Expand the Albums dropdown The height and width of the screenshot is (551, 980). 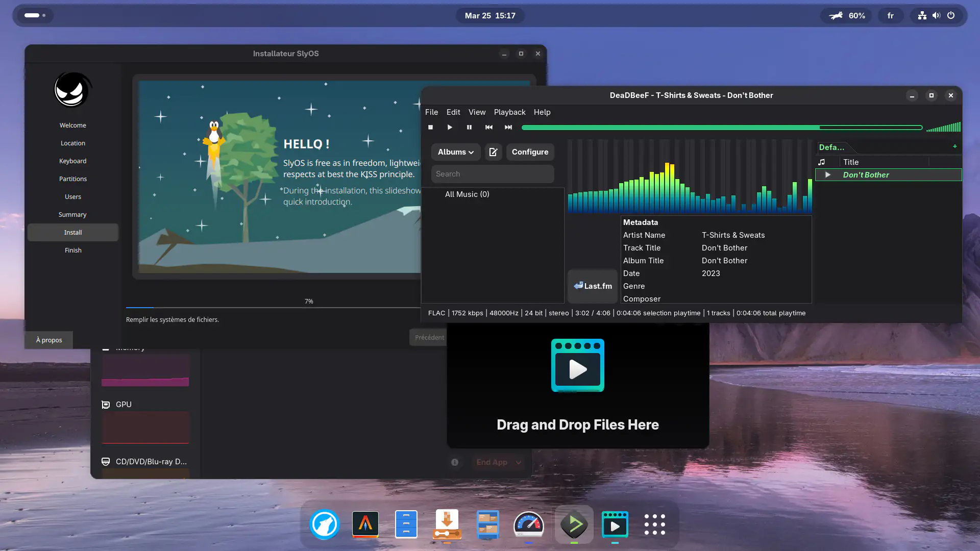coord(455,152)
